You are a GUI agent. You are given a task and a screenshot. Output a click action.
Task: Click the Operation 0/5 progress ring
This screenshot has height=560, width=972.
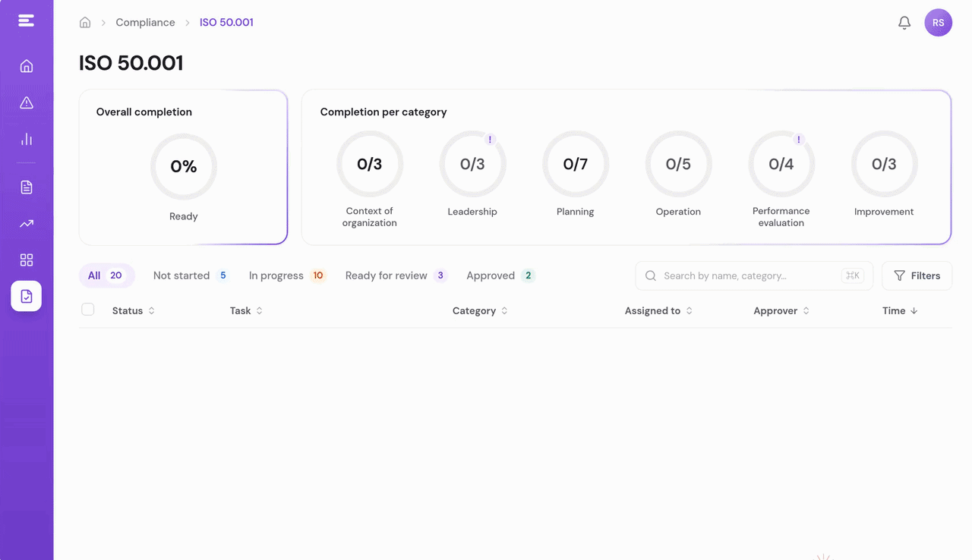[x=678, y=164]
